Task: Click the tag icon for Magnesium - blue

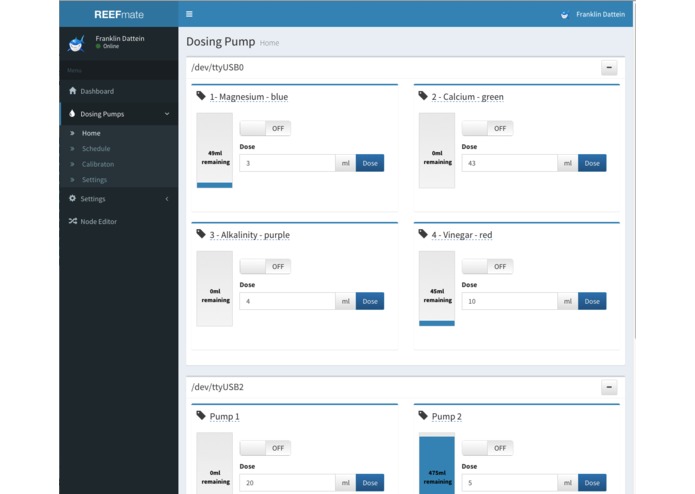Action: coord(201,96)
